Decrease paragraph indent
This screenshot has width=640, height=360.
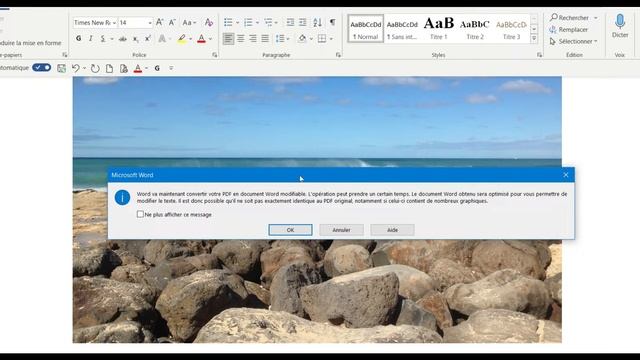click(290, 22)
